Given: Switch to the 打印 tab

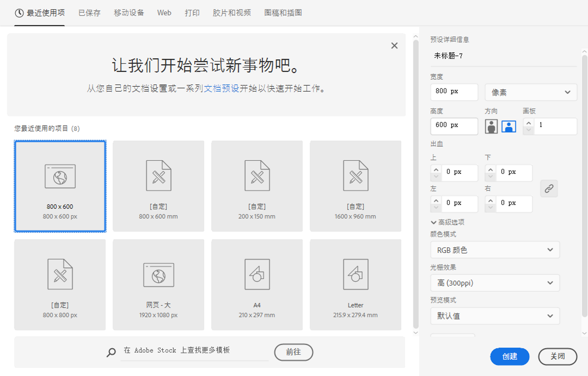Looking at the screenshot, I should pyautogui.click(x=192, y=13).
